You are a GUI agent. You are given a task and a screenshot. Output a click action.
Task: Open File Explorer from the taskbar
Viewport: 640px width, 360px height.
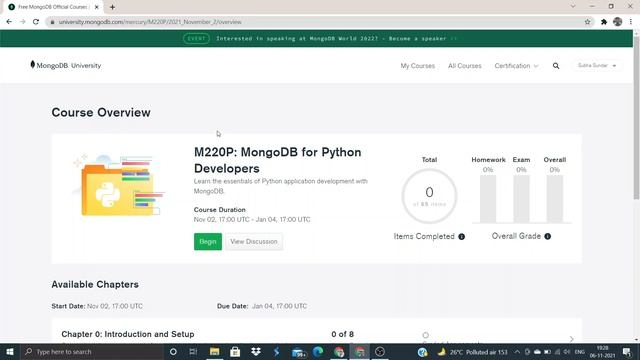click(214, 351)
